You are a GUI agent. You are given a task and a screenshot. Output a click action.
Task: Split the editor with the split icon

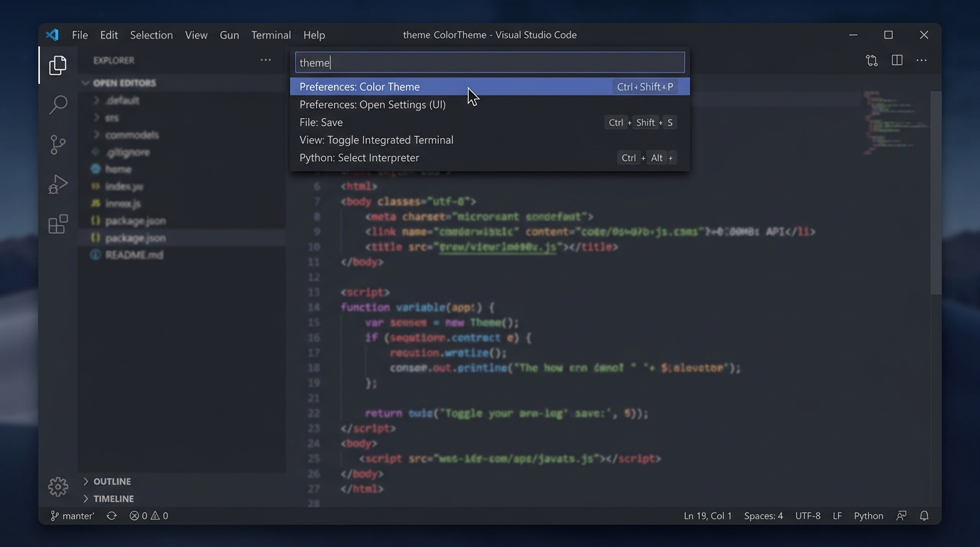(x=897, y=61)
